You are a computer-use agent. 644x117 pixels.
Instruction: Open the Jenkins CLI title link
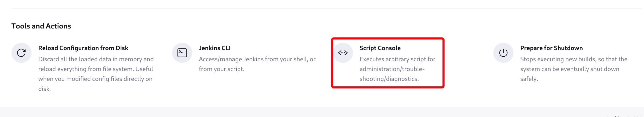tap(214, 48)
